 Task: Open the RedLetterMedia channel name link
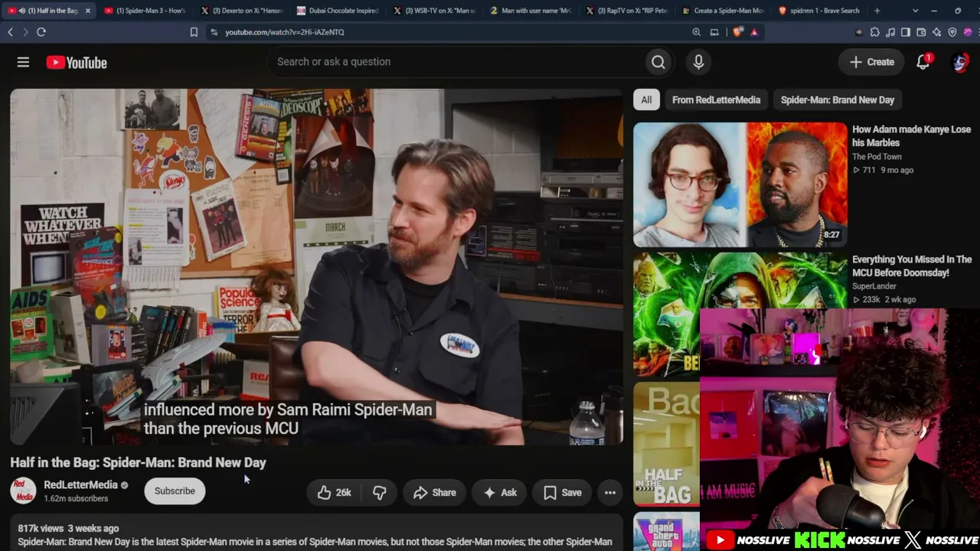[80, 485]
